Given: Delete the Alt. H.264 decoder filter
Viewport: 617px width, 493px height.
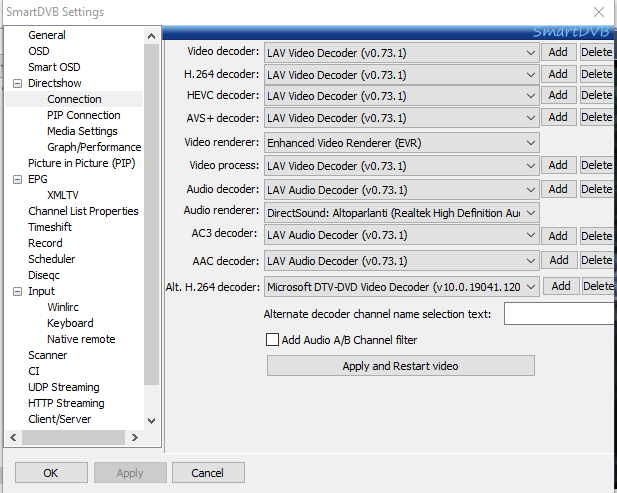Looking at the screenshot, I should (598, 286).
